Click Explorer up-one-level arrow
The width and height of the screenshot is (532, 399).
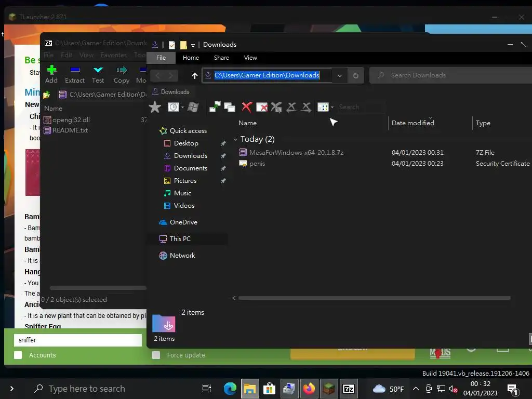click(194, 76)
